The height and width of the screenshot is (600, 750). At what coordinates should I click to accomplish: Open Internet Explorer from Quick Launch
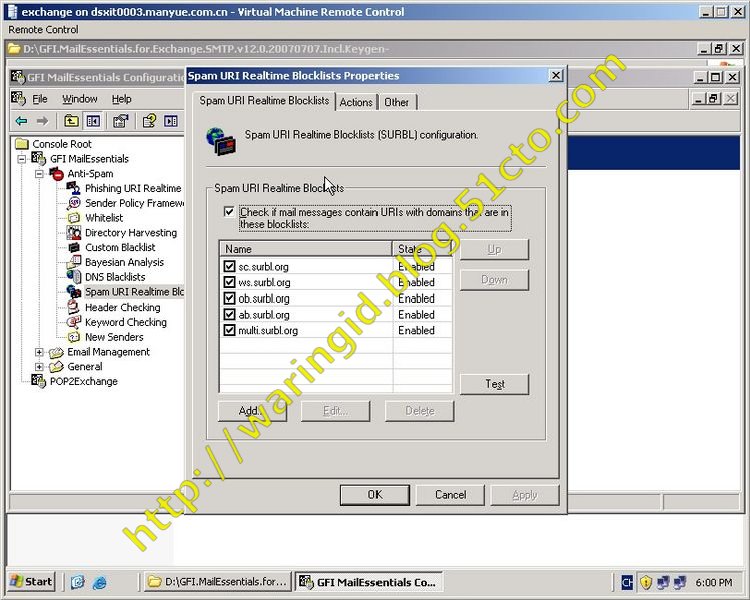click(x=99, y=581)
